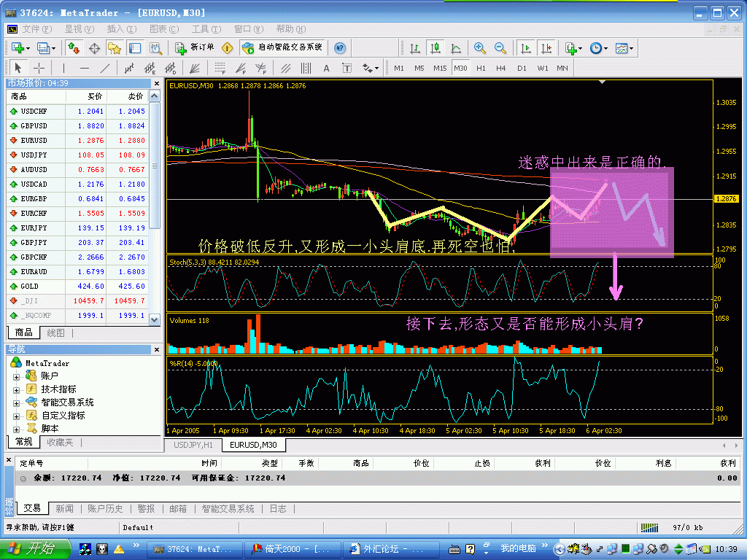747x560 pixels.
Task: Switch to the USDJPY,H1 chart tab
Action: pos(193,444)
